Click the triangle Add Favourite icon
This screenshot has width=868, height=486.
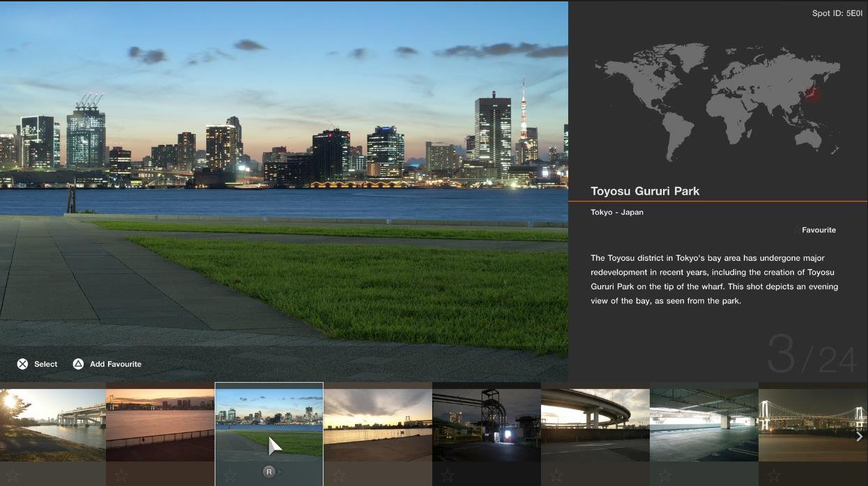79,364
